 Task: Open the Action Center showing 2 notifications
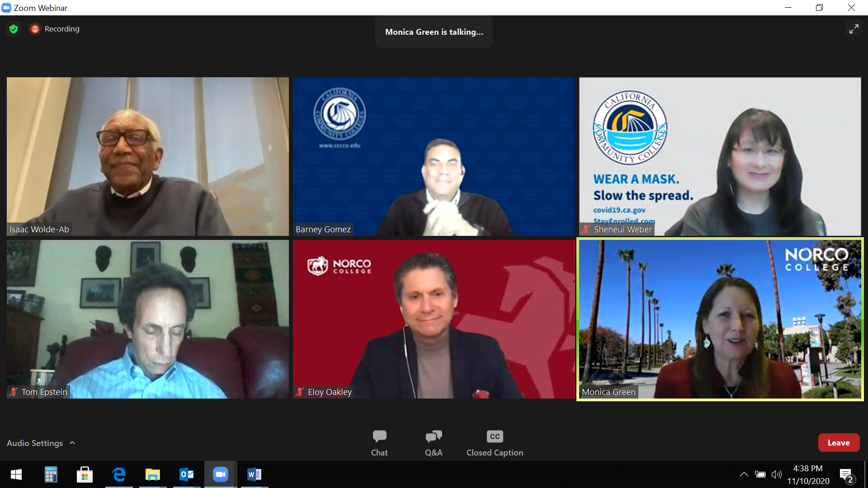(846, 474)
